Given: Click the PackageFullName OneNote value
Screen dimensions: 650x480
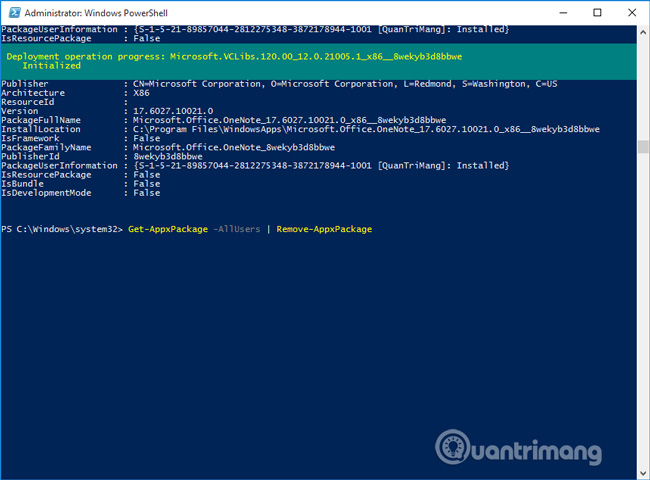Looking at the screenshot, I should click(289, 120).
